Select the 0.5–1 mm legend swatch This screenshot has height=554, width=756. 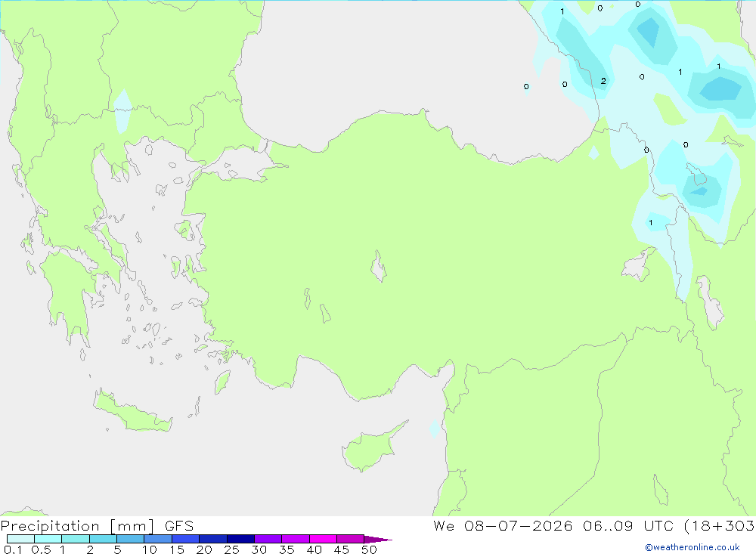tap(48, 539)
